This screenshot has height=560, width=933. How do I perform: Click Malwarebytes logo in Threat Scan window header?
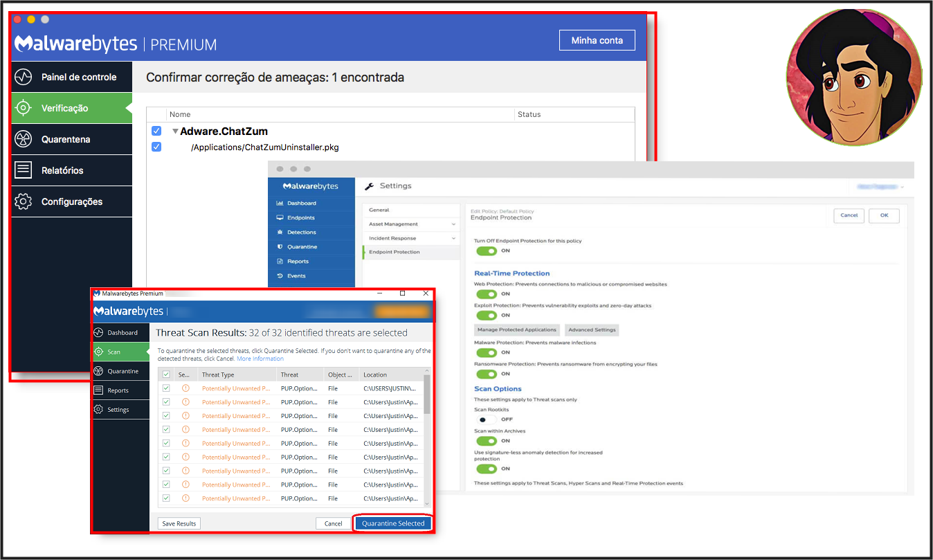click(129, 311)
